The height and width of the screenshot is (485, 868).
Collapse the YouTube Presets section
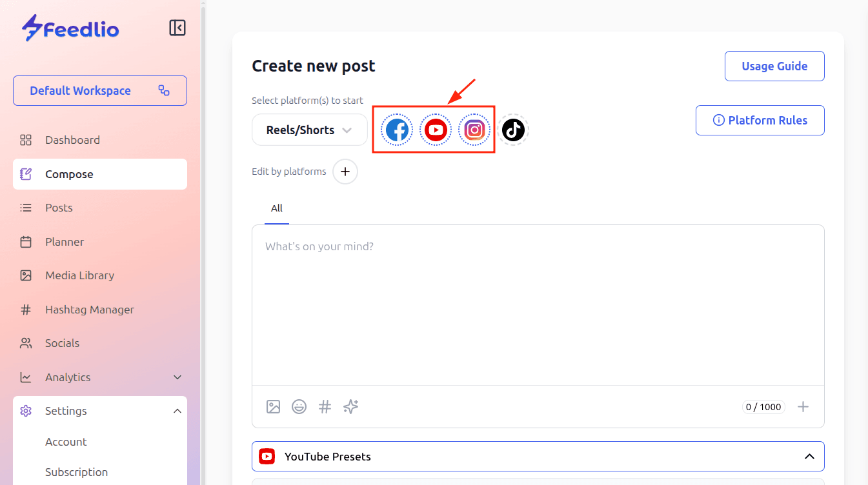pyautogui.click(x=809, y=457)
